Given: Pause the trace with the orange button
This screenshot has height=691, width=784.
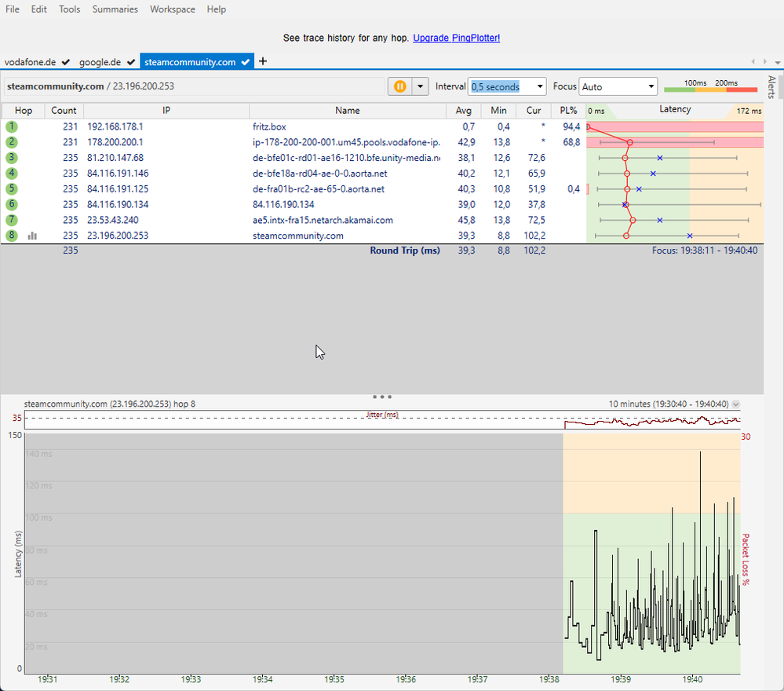Looking at the screenshot, I should (x=400, y=86).
